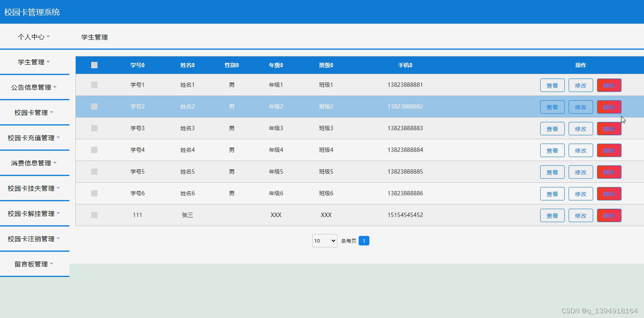
Task: Click 删除 button for 张三 row
Action: click(609, 215)
